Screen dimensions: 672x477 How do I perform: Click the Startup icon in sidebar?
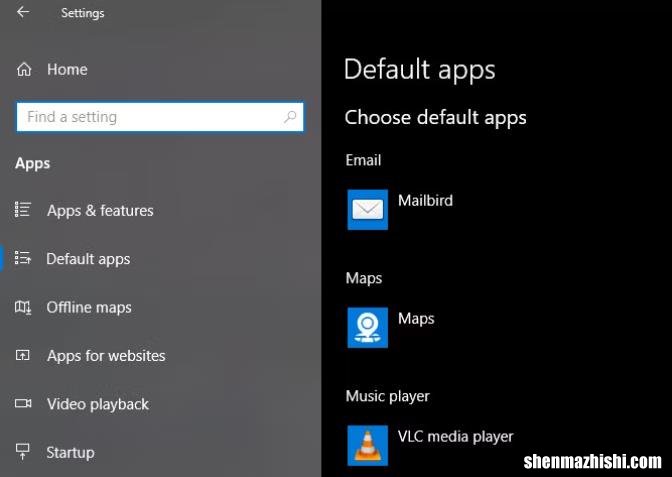point(23,452)
